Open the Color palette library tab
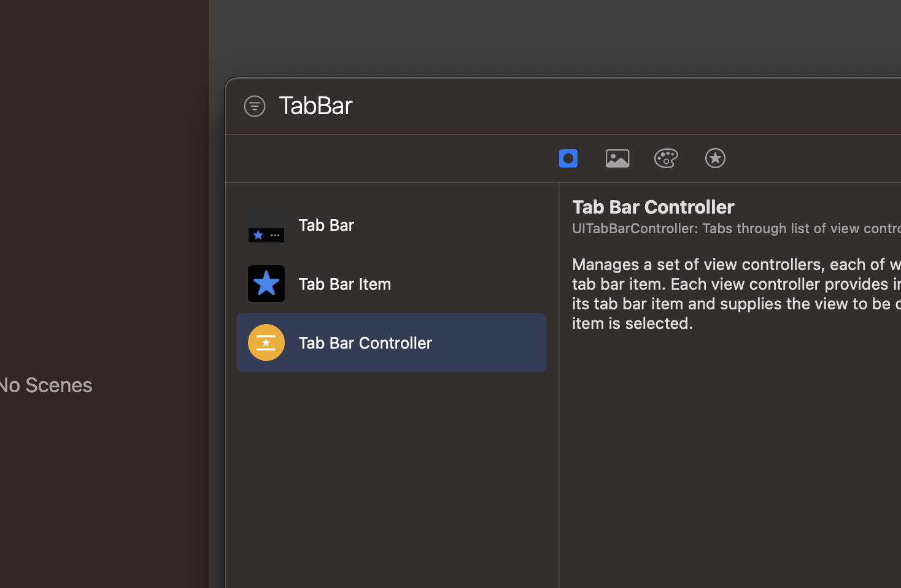 tap(666, 158)
